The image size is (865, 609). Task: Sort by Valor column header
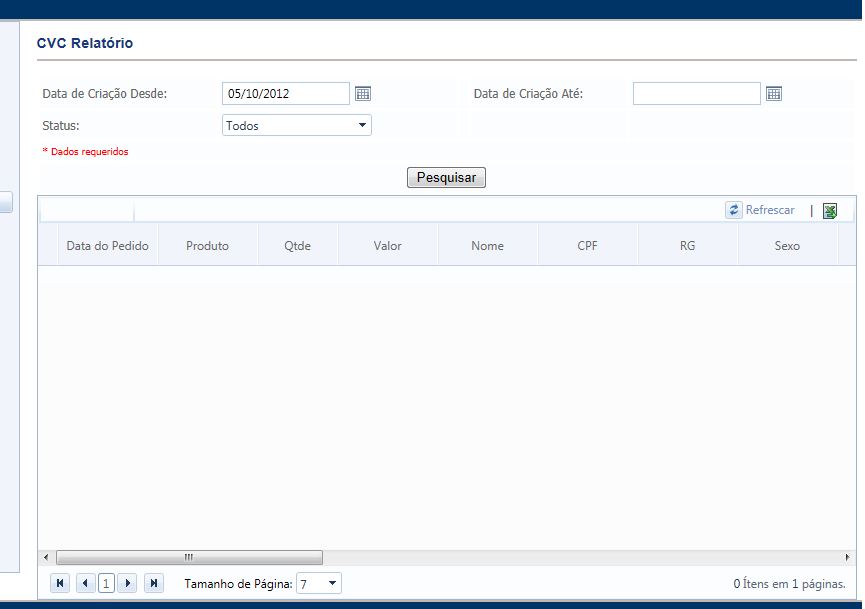point(388,246)
